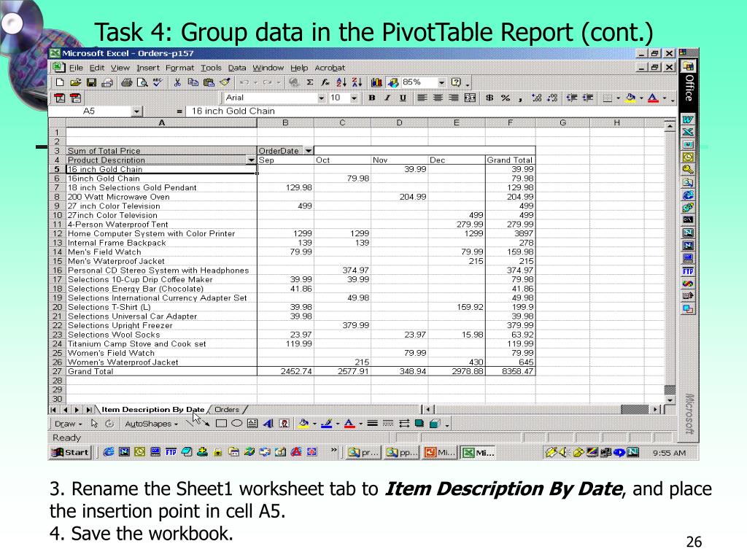Open the Paste Function fx icon
Image resolution: width=747 pixels, height=560 pixels.
(x=325, y=83)
